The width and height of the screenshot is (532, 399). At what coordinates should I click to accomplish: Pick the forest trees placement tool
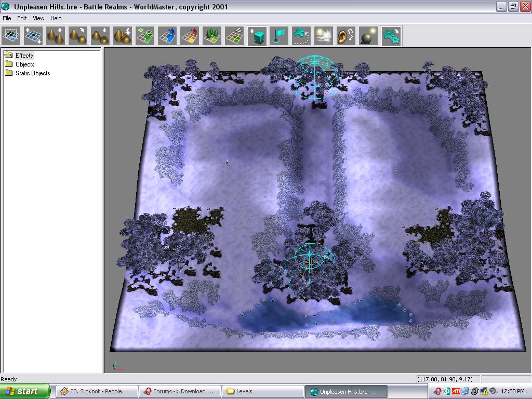pos(211,36)
